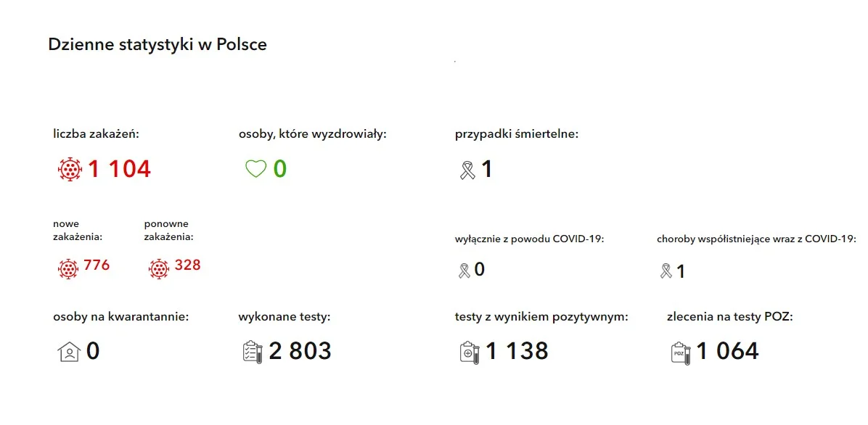
Task: Click the testy z wynikiem pozytywnym label
Action: [541, 318]
